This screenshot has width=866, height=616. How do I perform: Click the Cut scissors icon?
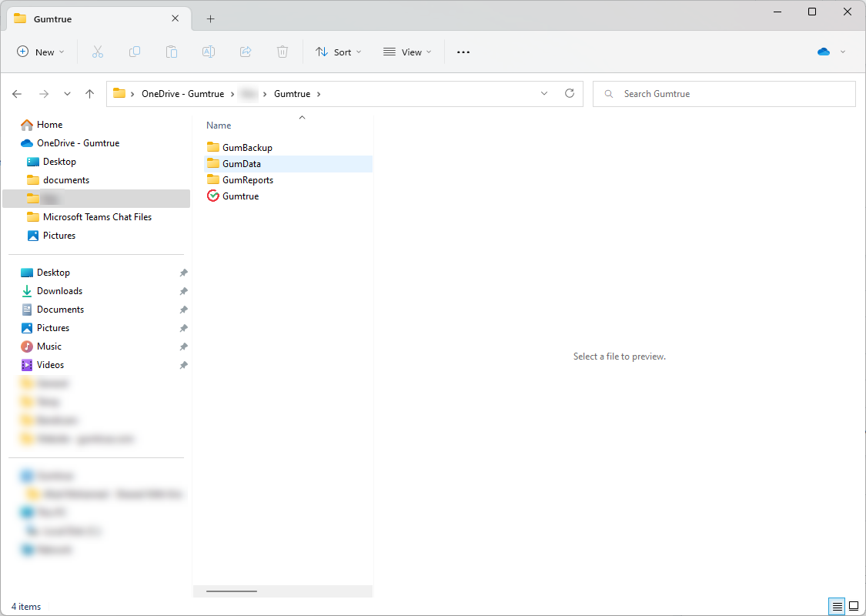pos(98,52)
